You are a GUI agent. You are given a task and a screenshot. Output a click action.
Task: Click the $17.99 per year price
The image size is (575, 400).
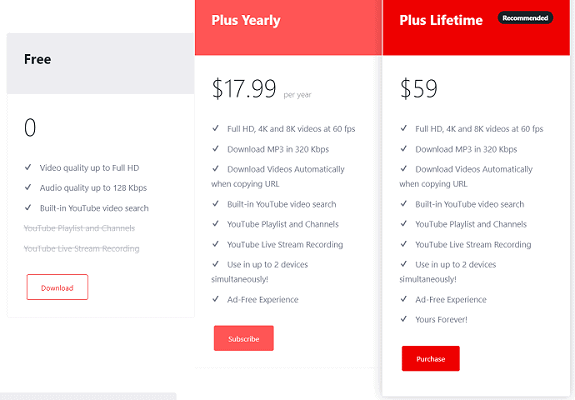[261, 89]
